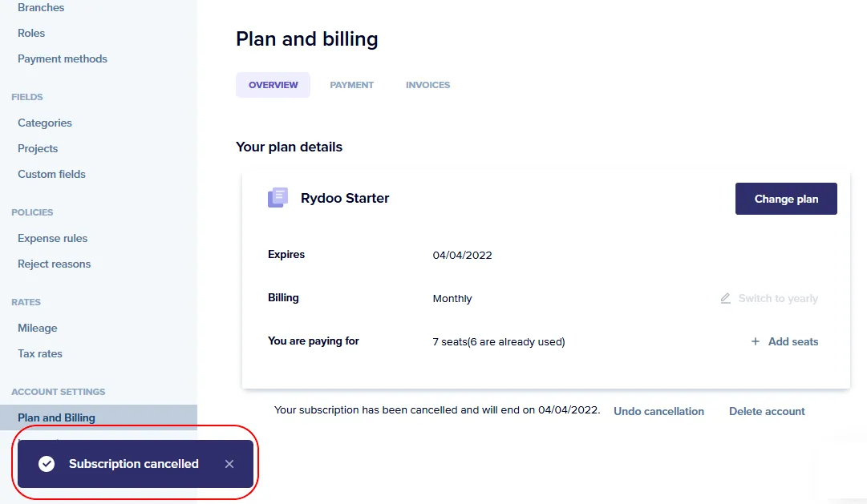Viewport: 867px width, 504px height.
Task: Open the Mileage rates page
Action: 38,328
